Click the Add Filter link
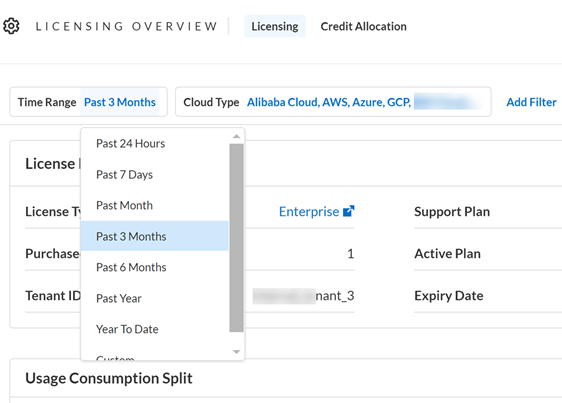562x403 pixels. click(531, 102)
